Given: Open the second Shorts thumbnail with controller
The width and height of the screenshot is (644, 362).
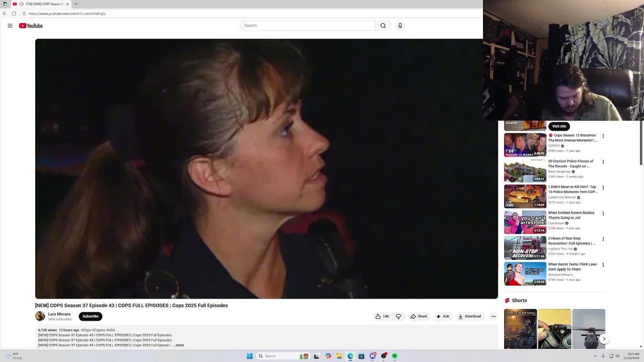Looking at the screenshot, I should 554,329.
